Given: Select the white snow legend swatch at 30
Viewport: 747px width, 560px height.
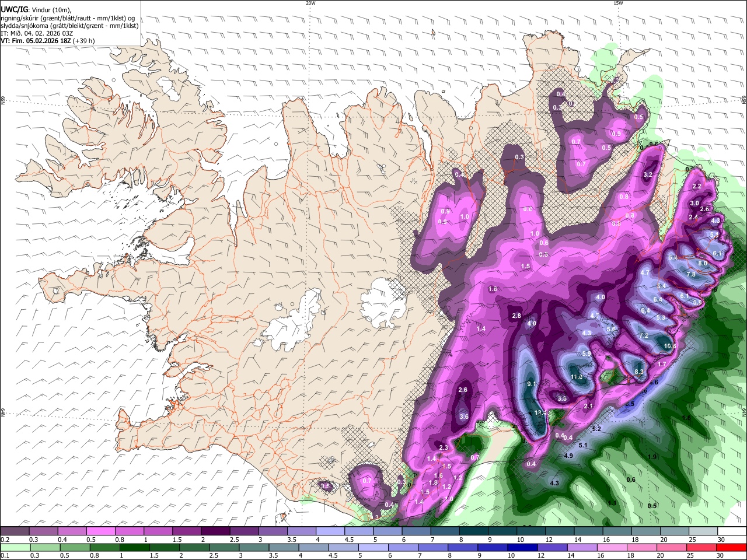Looking at the screenshot, I should point(732,531).
